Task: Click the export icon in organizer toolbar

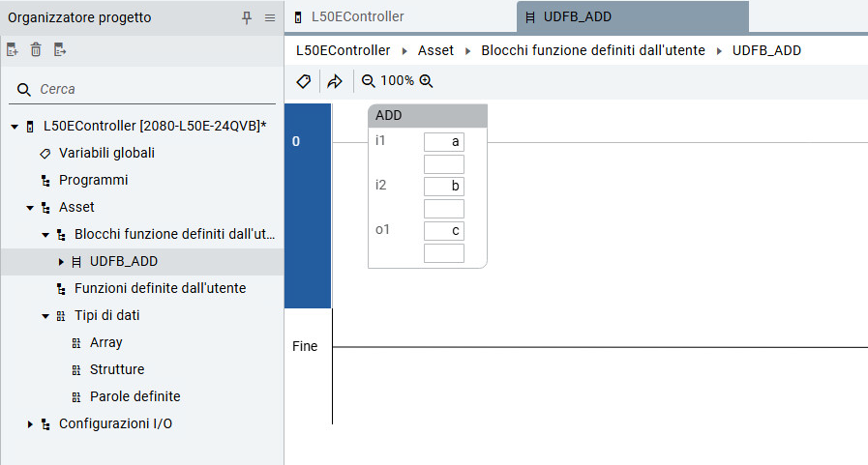Action: [60, 50]
